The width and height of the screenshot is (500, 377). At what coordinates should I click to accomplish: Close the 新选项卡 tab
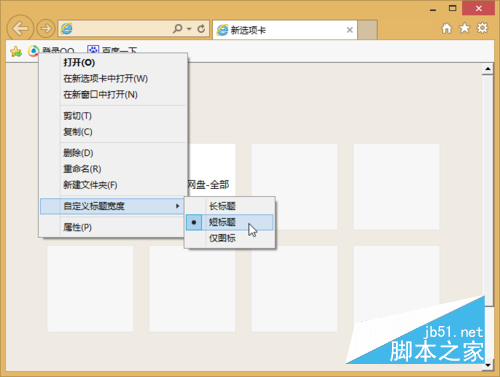point(350,30)
